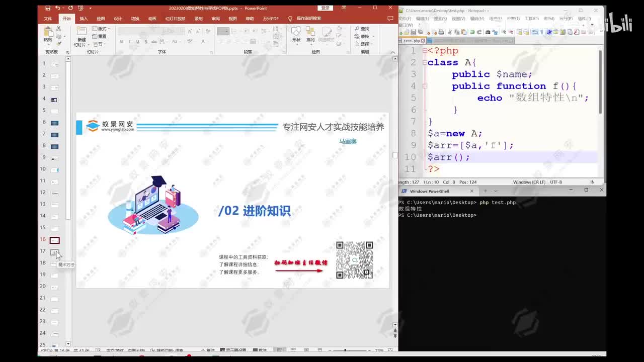Open the Section (节) dropdown
Viewport: 644px width, 362px height.
98,44
